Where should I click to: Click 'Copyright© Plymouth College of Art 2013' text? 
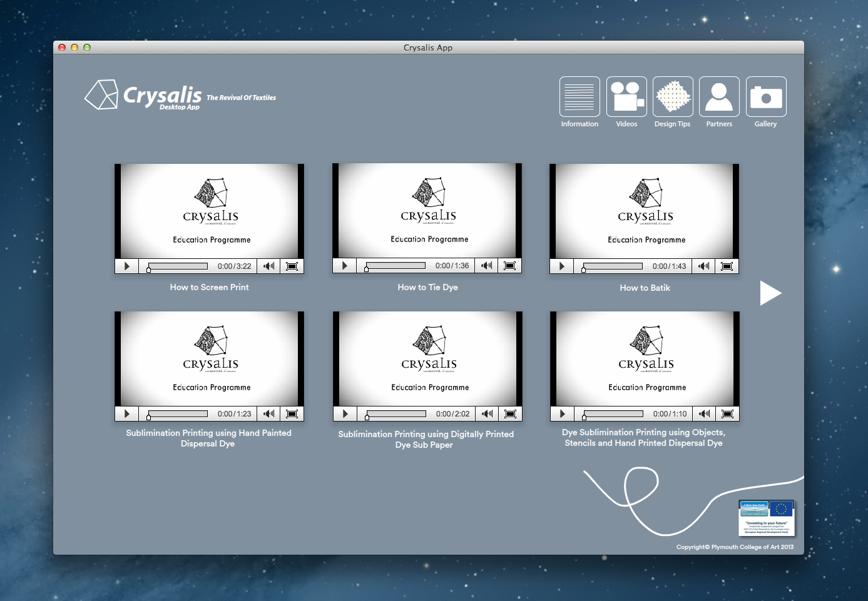(x=735, y=547)
